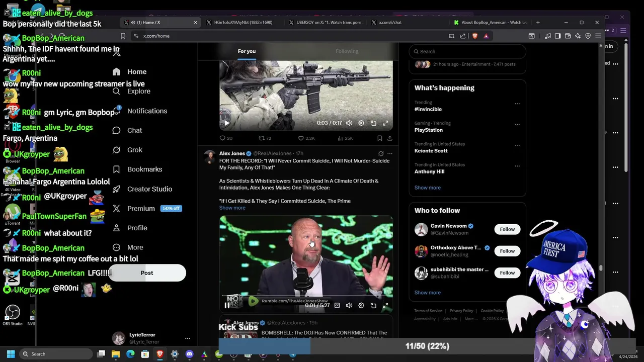
Task: Expand Alex Jones post with Show more
Action: pyautogui.click(x=232, y=208)
